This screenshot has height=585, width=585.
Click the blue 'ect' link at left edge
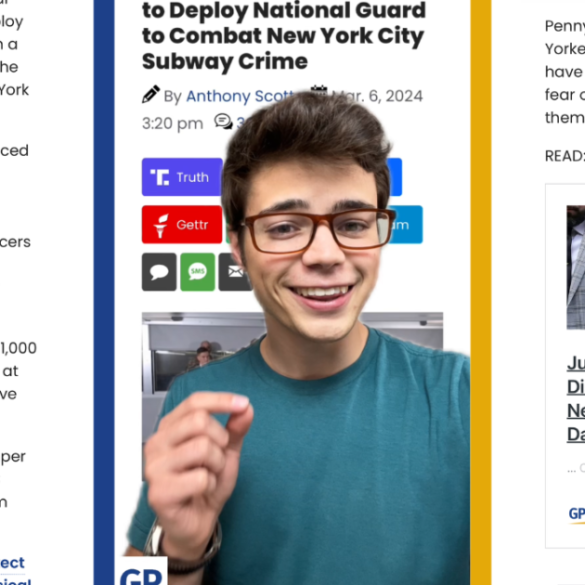click(12, 563)
